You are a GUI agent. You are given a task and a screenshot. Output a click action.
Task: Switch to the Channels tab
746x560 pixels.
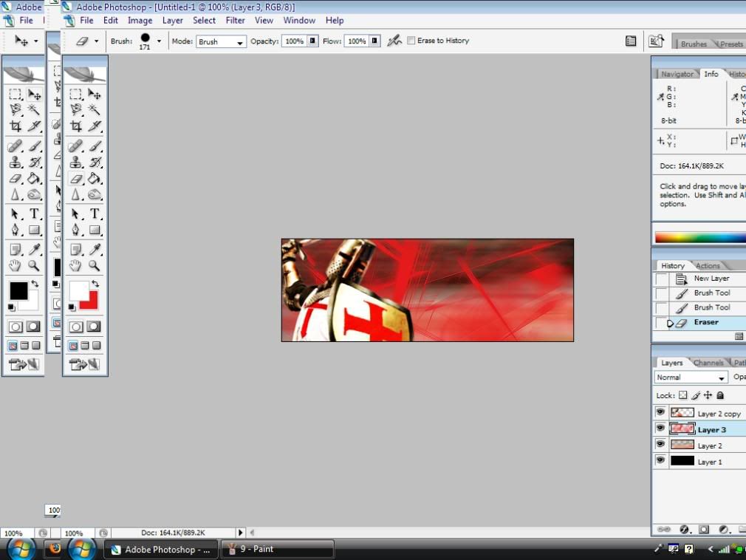(708, 363)
